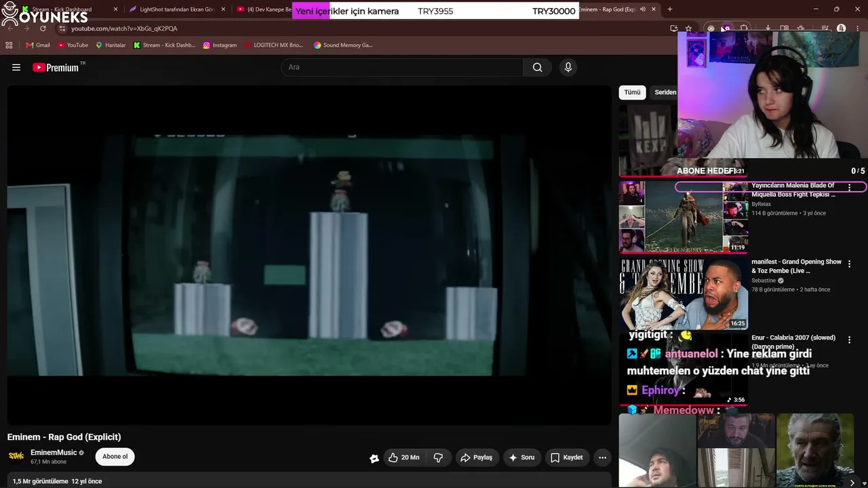Viewport: 868px width, 488px height.
Task: Mute the Eminem tab's audio speaker icon
Action: (643, 9)
